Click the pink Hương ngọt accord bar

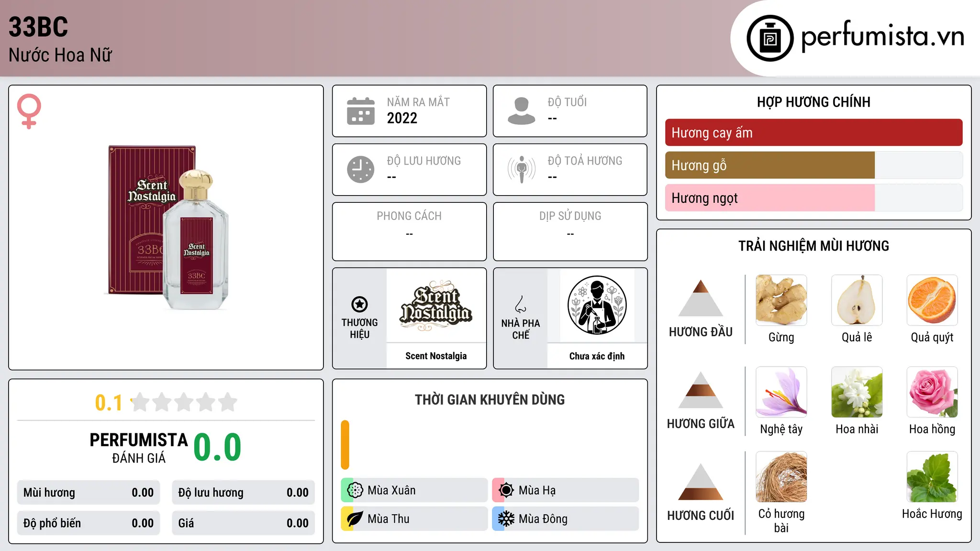[x=770, y=198]
